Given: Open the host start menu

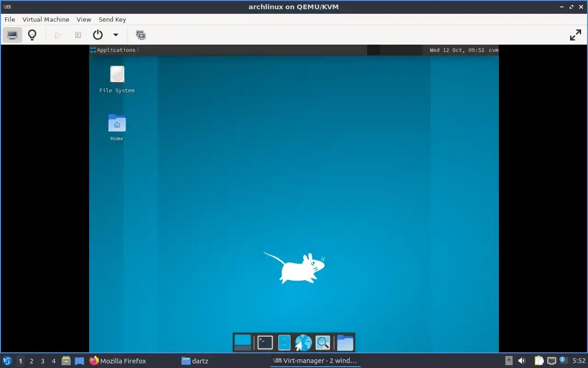Looking at the screenshot, I should 7,361.
